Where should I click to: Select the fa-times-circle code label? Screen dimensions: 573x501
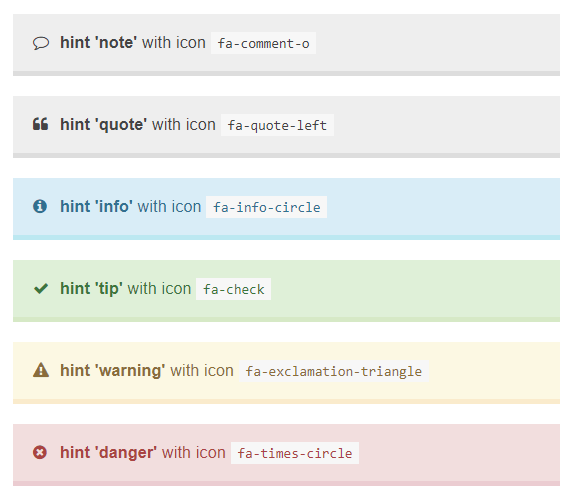[x=295, y=453]
